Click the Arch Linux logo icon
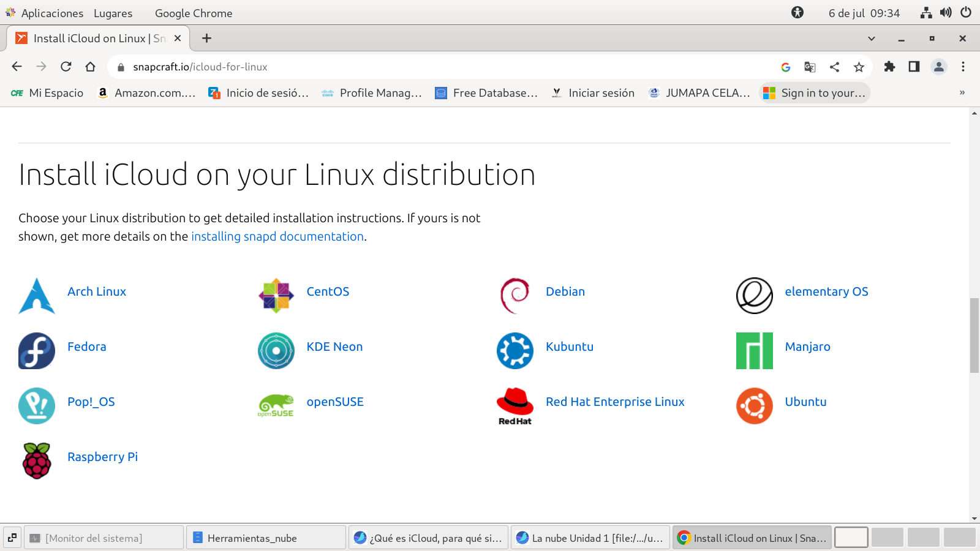Screen dimensions: 980x551 point(37,296)
